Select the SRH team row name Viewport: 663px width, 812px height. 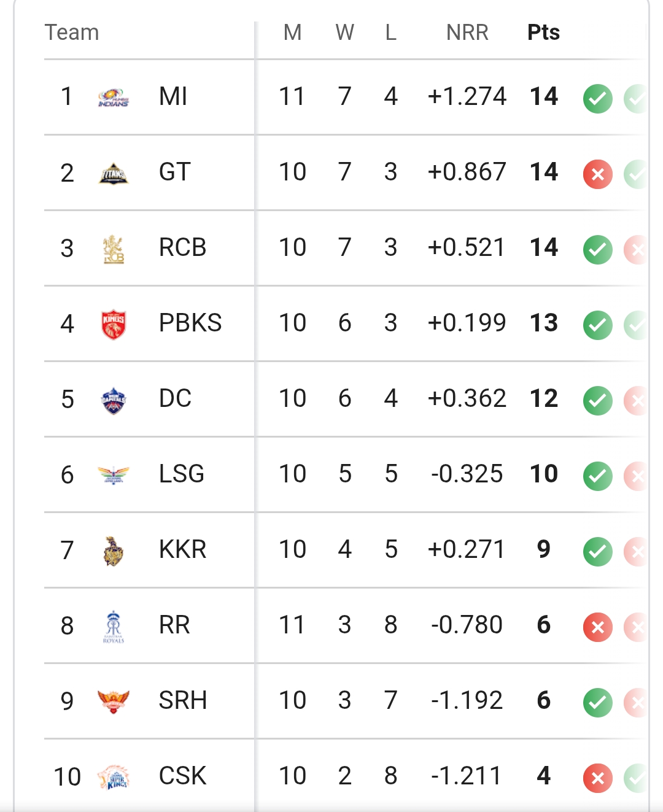click(x=182, y=700)
